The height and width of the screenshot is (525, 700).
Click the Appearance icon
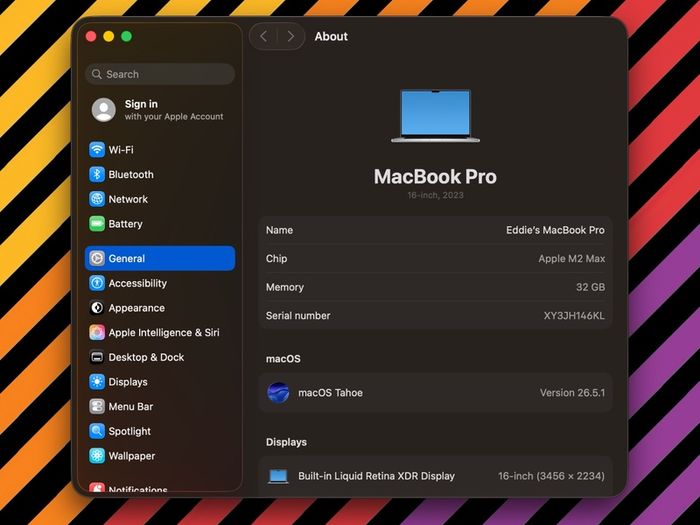[97, 308]
